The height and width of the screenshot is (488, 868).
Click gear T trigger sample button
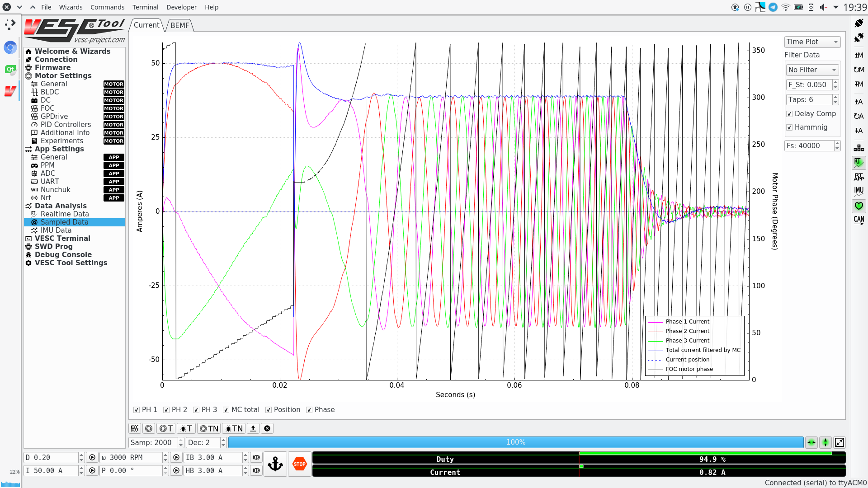point(166,428)
